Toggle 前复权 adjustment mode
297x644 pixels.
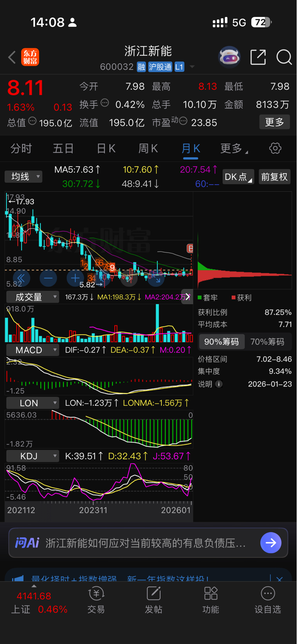click(x=275, y=177)
